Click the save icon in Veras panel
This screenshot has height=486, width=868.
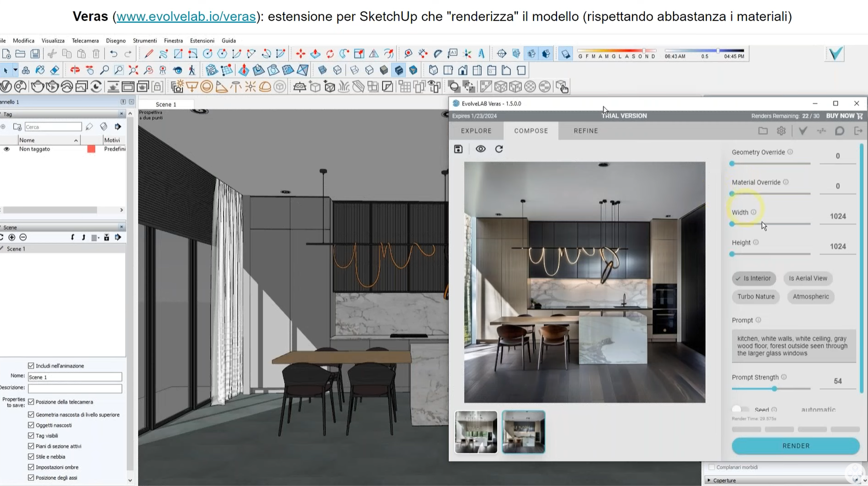[458, 149]
